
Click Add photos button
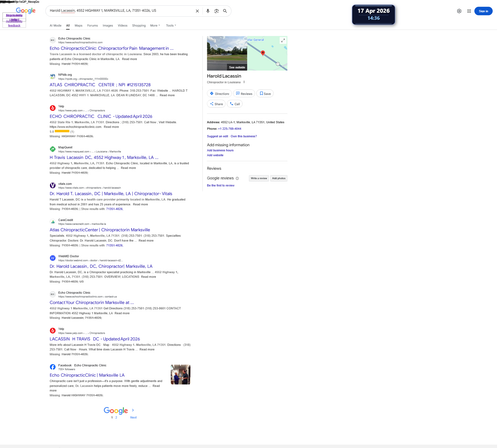pos(279,178)
